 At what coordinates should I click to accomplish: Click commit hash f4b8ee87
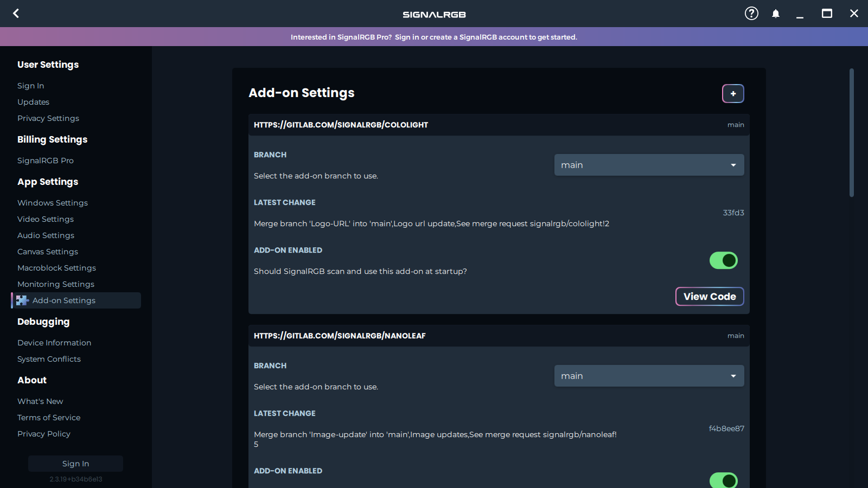click(726, 428)
